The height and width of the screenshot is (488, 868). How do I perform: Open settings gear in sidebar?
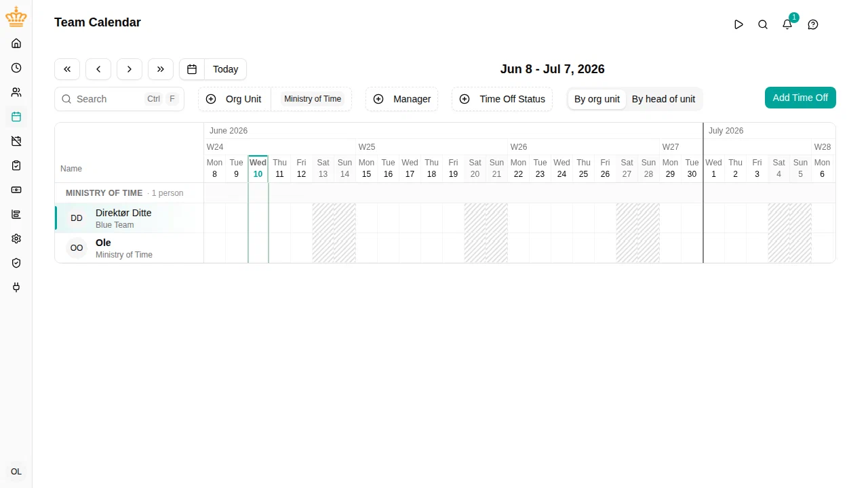point(16,239)
